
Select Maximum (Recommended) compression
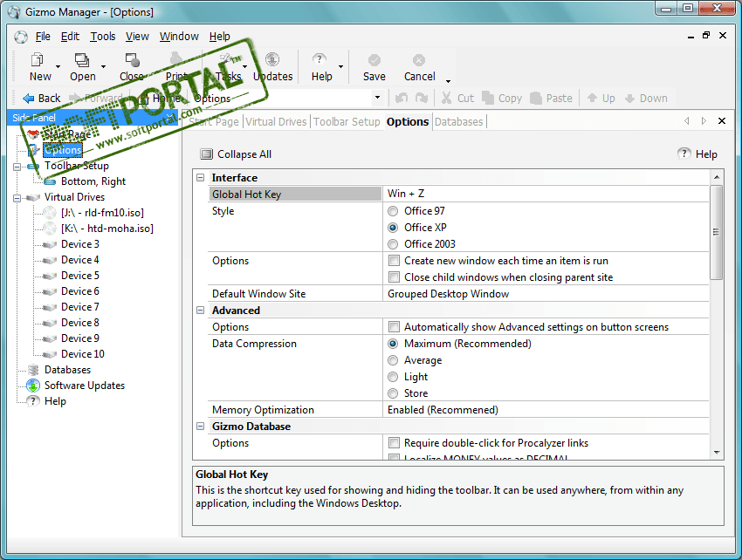393,344
